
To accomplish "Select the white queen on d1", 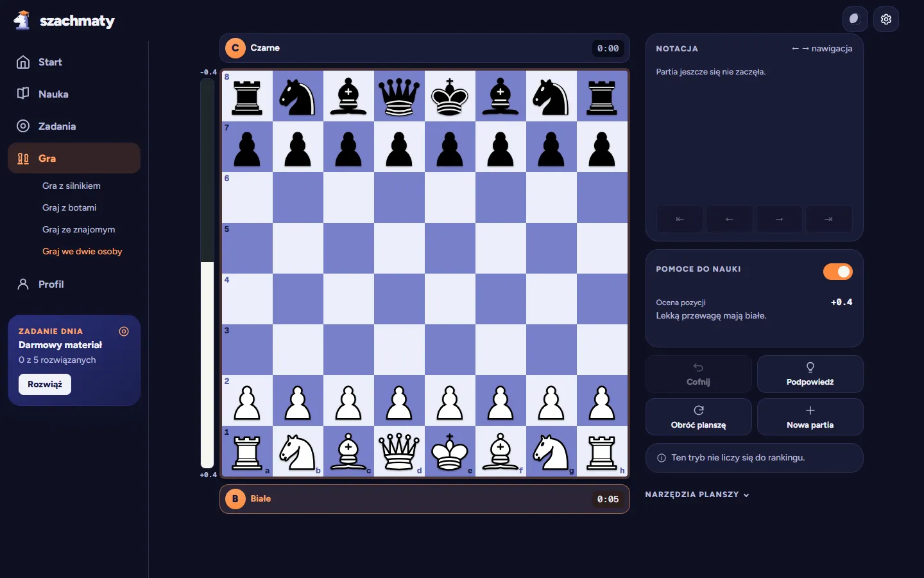I will 399,451.
